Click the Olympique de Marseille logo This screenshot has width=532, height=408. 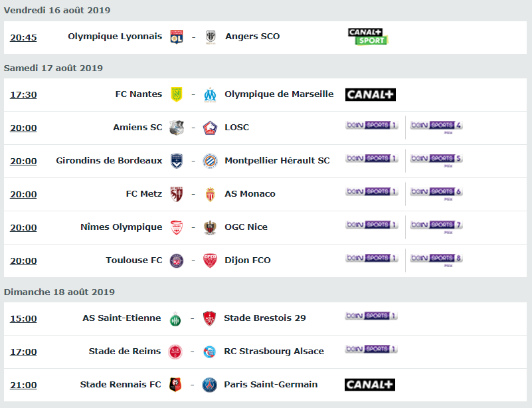(210, 95)
